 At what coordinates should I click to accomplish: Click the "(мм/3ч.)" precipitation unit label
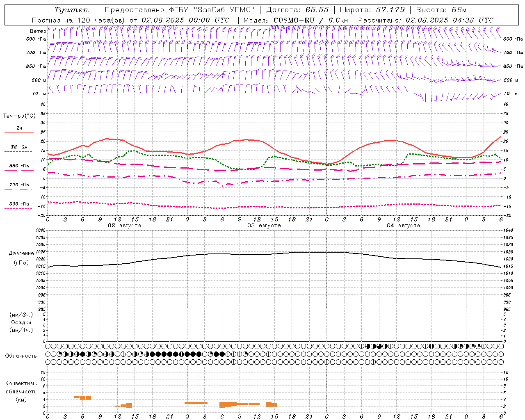coord(21,315)
